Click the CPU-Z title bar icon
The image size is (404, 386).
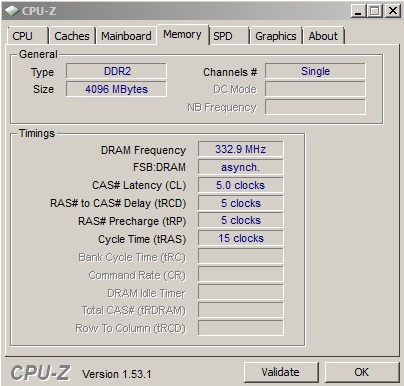12,11
